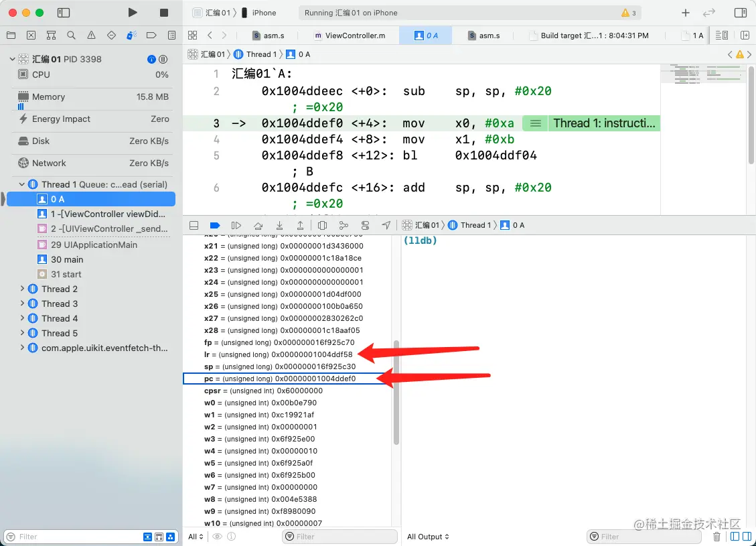
Task: Select the debug navigator icon
Action: point(131,36)
